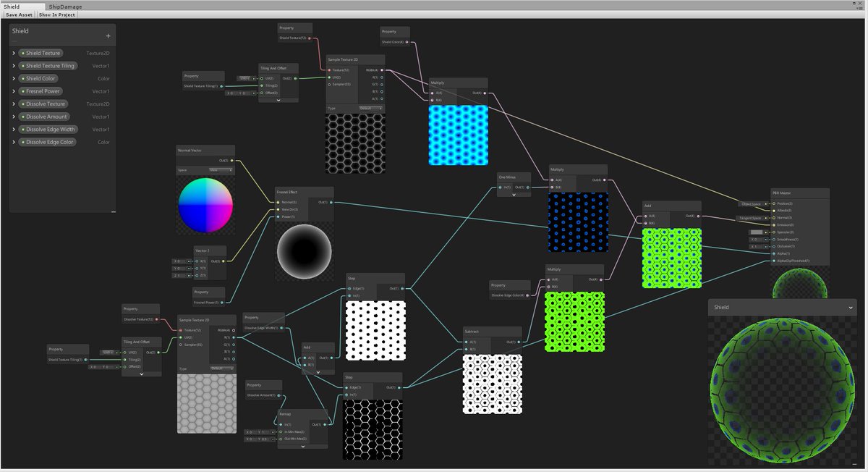
Task: Click the Subtract Out(1) output port
Action: click(519, 342)
